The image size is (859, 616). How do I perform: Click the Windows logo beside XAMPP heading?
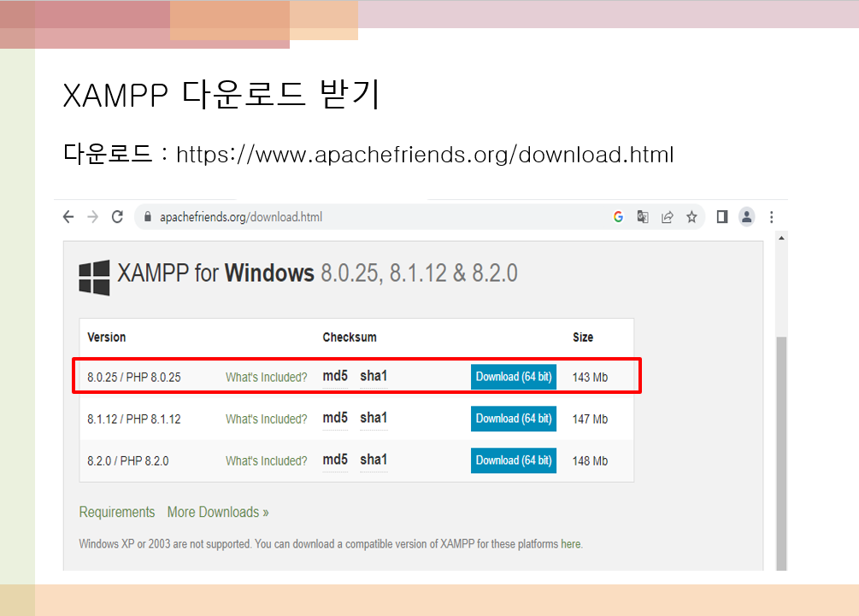(x=94, y=278)
